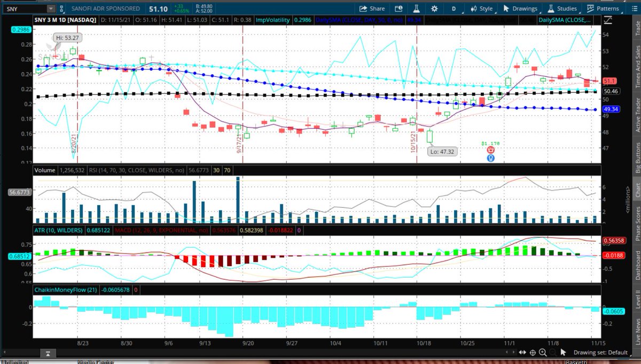641x364 pixels.
Task: Click the blue lightbulb event icon
Action: click(491, 159)
